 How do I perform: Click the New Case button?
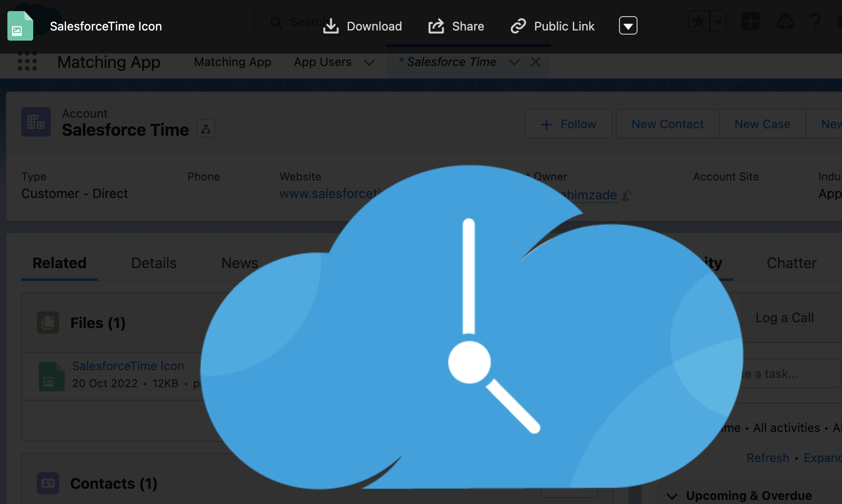[762, 124]
